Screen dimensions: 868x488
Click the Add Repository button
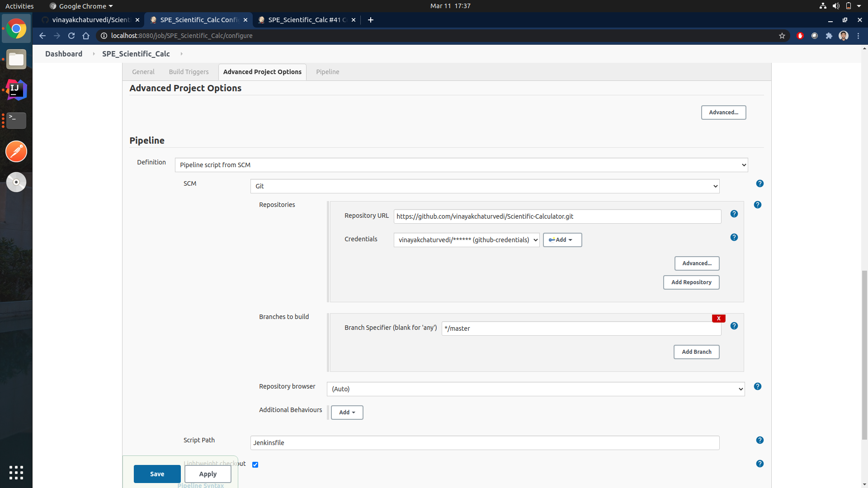pos(691,282)
